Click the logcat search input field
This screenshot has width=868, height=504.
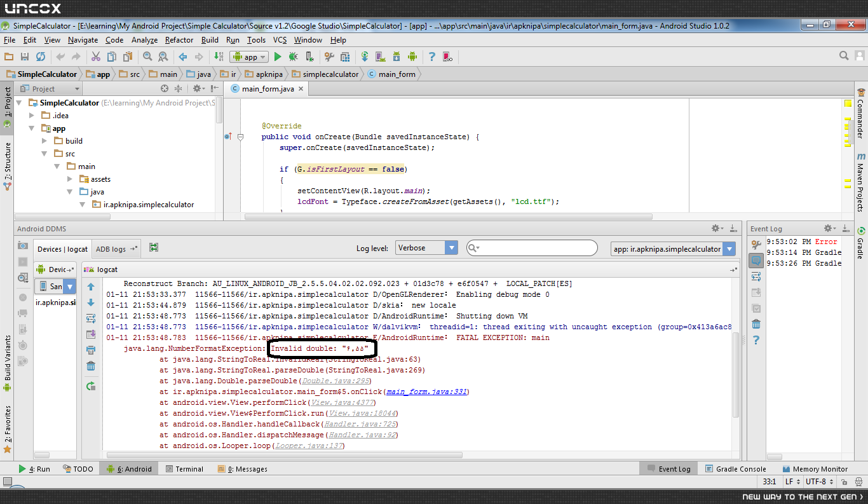532,248
